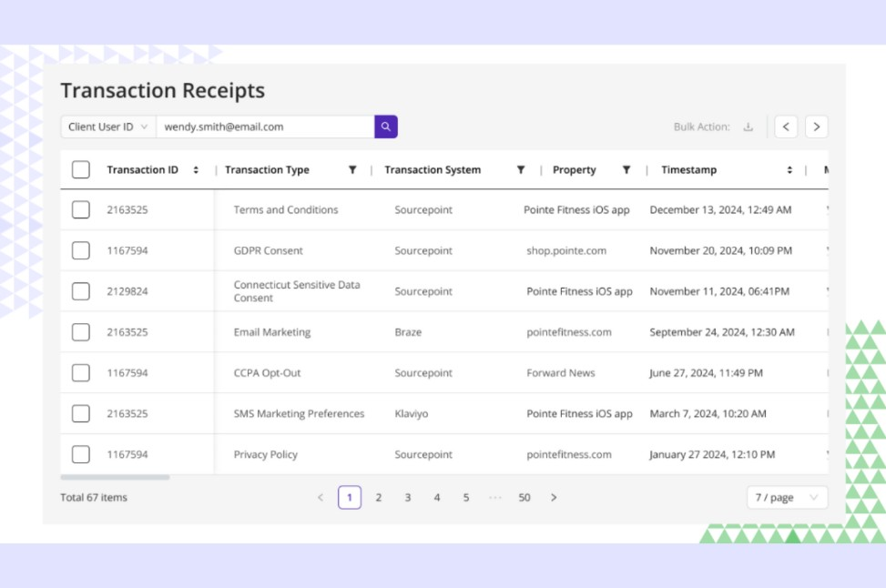Open the Client User ID dropdown
Viewport: 886px width, 588px height.
coord(107,127)
